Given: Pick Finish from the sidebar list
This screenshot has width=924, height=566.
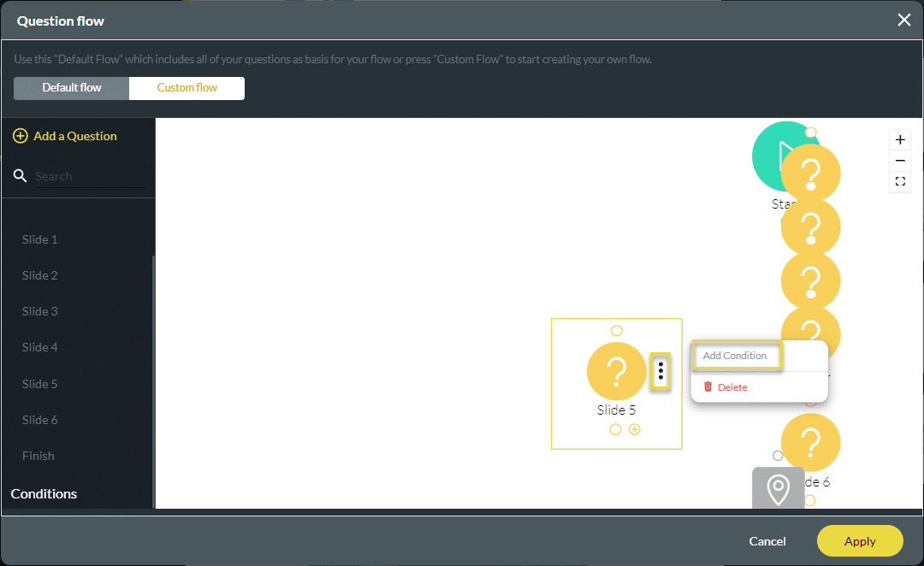Looking at the screenshot, I should click(38, 456).
